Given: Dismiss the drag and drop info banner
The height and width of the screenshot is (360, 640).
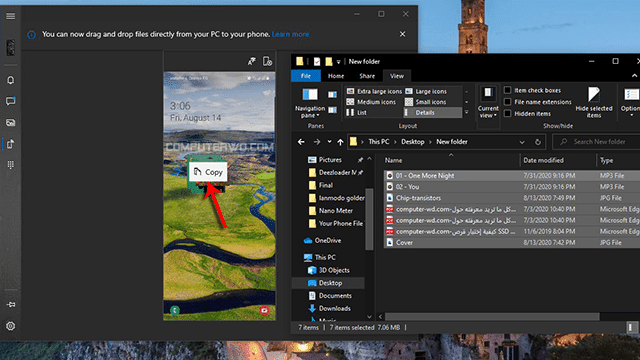Looking at the screenshot, I should 402,34.
